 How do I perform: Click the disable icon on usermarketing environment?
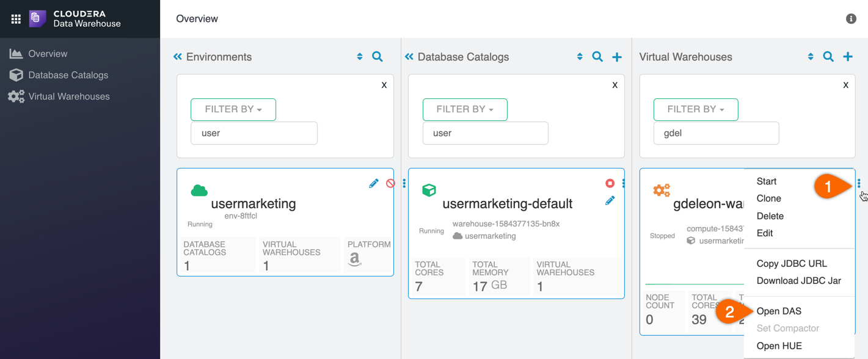tap(390, 183)
